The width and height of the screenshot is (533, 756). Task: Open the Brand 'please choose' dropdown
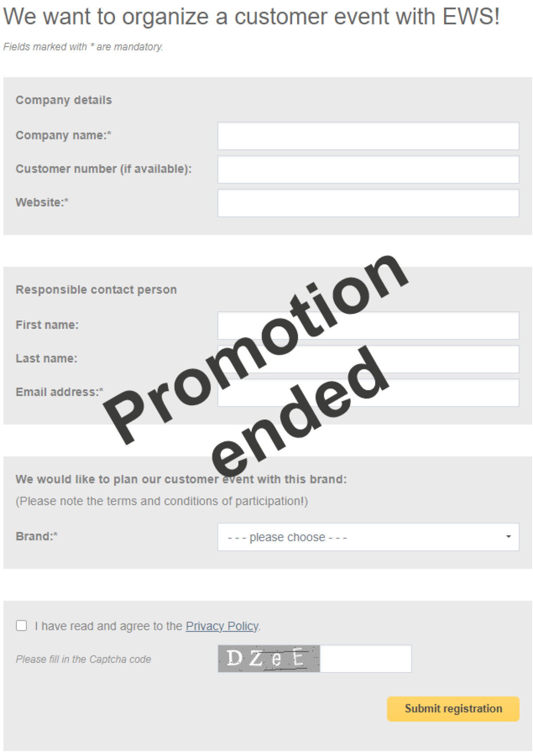368,537
